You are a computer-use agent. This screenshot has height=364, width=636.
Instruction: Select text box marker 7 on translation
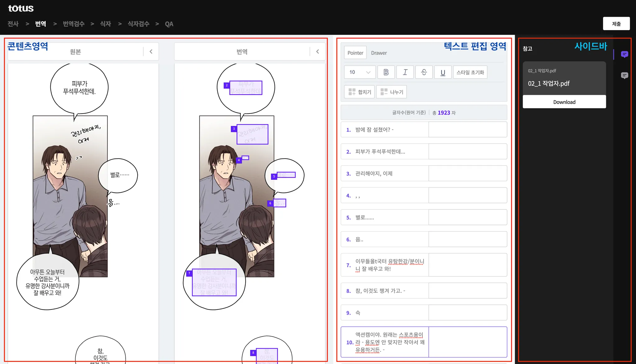pyautogui.click(x=189, y=273)
